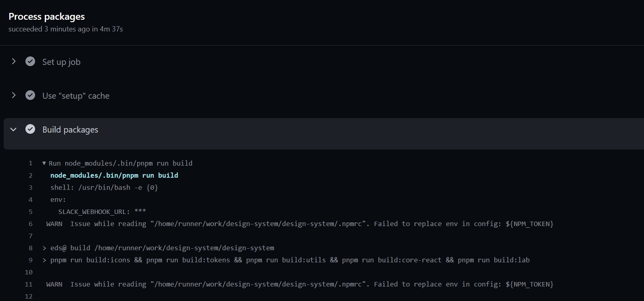Click the "succeeded 3 minutes ago" status text
644x301 pixels.
click(66, 29)
